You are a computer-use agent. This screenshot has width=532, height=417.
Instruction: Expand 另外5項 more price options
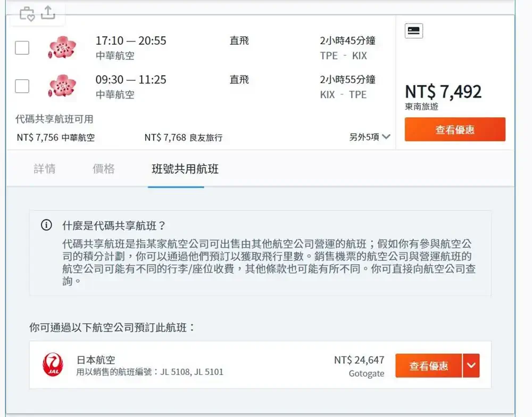click(x=370, y=137)
